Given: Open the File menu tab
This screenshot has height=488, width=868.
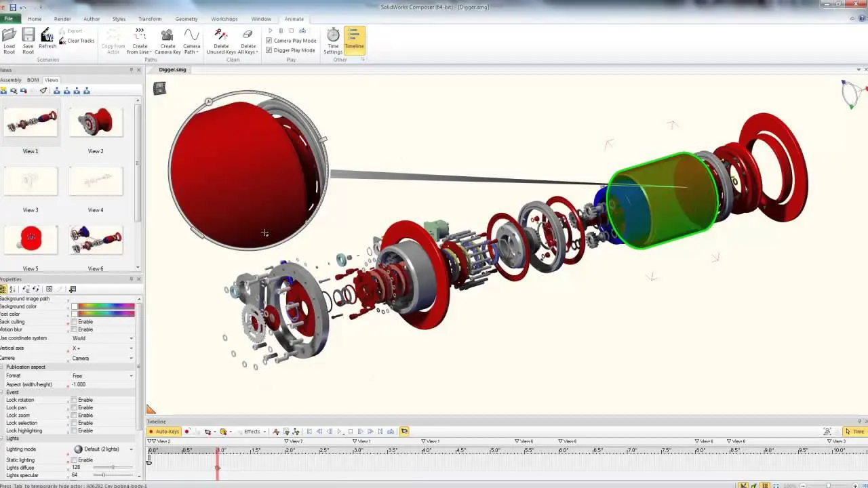Looking at the screenshot, I should click(8, 19).
